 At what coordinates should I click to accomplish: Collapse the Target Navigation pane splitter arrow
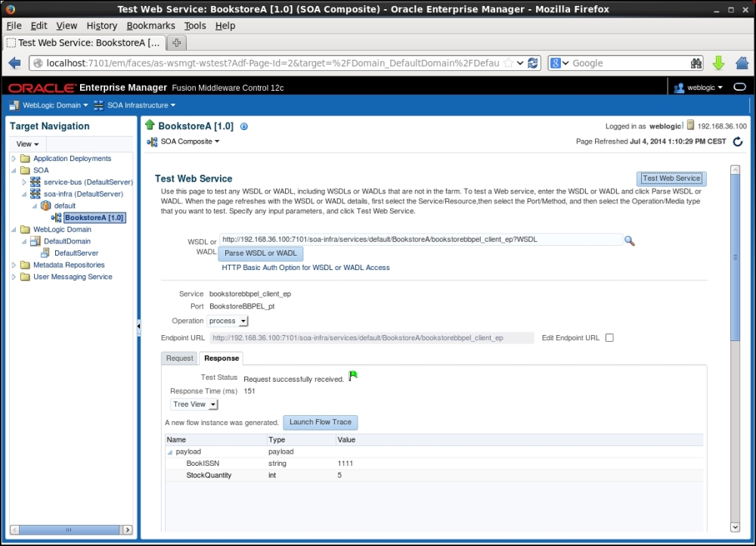pyautogui.click(x=139, y=326)
